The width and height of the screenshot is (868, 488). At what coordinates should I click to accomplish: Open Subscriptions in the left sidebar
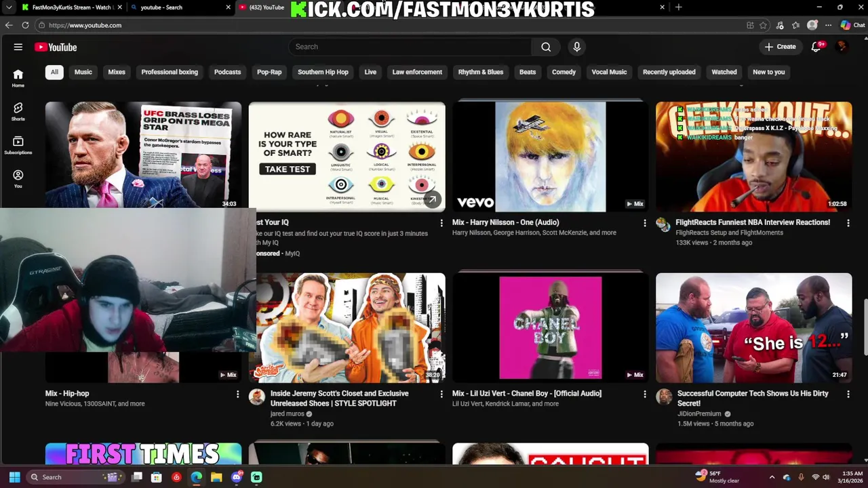pyautogui.click(x=18, y=145)
